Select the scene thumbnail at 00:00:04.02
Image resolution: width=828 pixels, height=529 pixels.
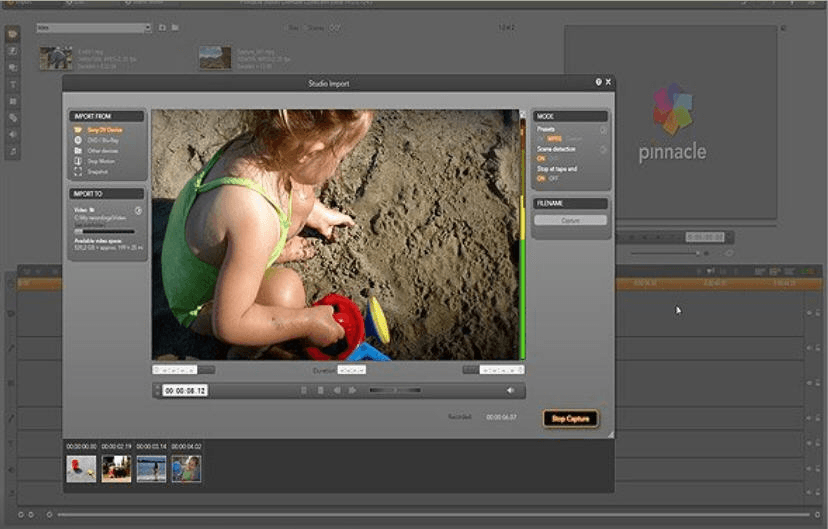point(186,468)
